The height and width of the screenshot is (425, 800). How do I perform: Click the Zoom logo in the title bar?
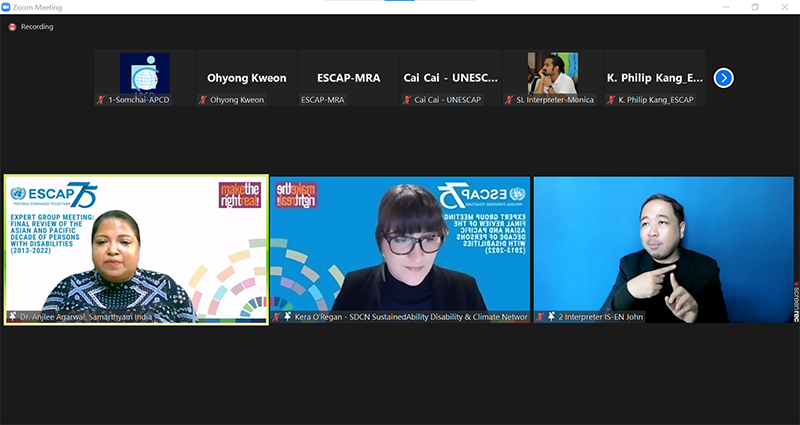6,7
